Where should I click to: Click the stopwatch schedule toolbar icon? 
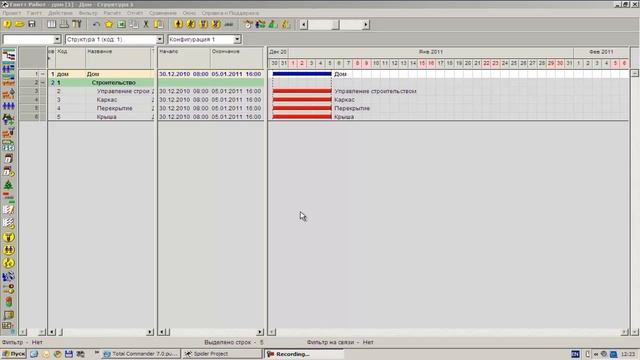point(248,24)
